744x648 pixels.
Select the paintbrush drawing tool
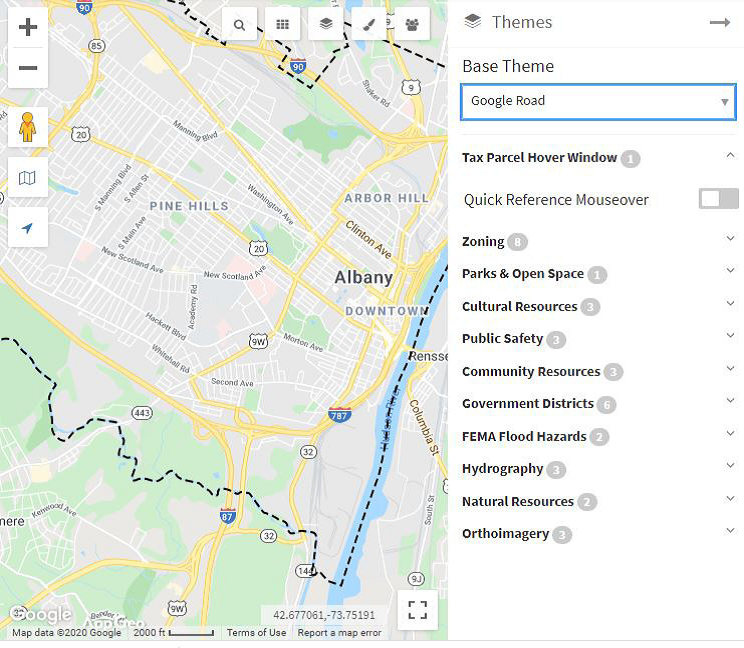coord(369,25)
